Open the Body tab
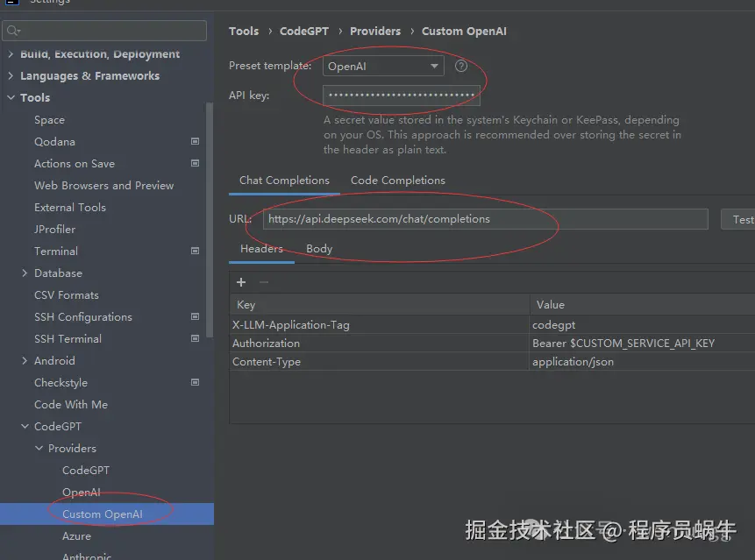The width and height of the screenshot is (755, 560). (x=319, y=249)
